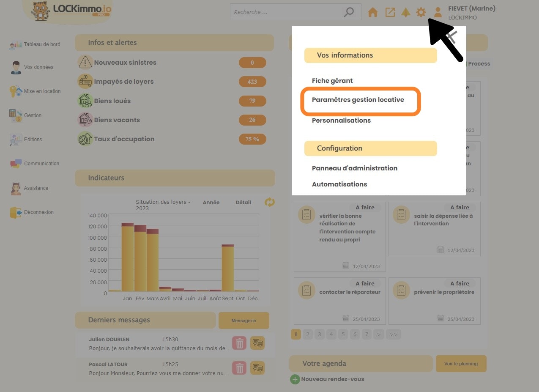Click Voir le planning button
The height and width of the screenshot is (392, 539).
click(x=461, y=364)
